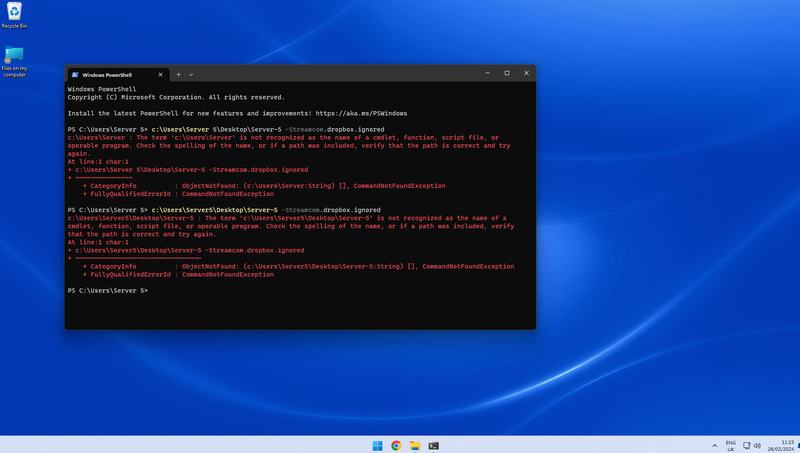
Task: Click the first command 'c:\Users\Server 5\Desktop\Server-5'
Action: click(x=216, y=130)
